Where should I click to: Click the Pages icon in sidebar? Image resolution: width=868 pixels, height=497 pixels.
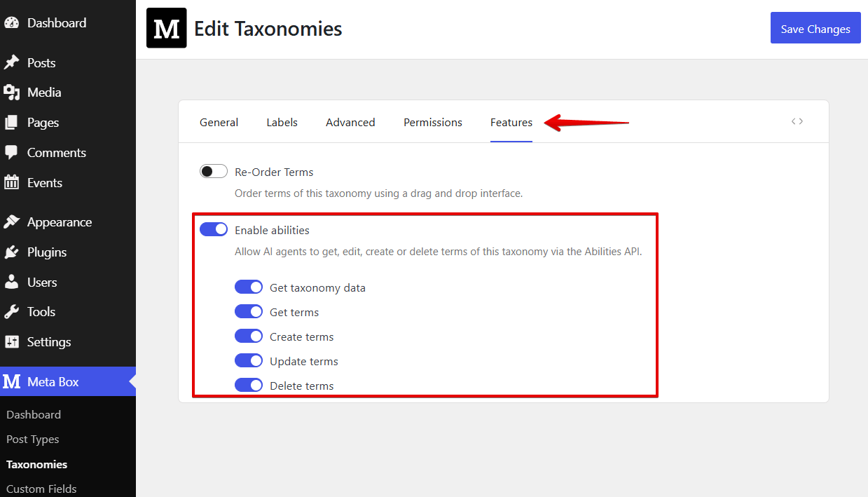tap(11, 123)
